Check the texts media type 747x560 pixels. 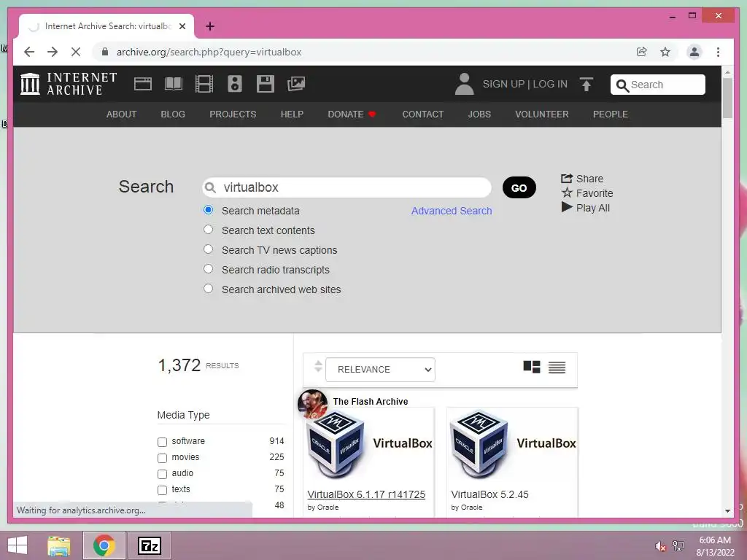[162, 491]
